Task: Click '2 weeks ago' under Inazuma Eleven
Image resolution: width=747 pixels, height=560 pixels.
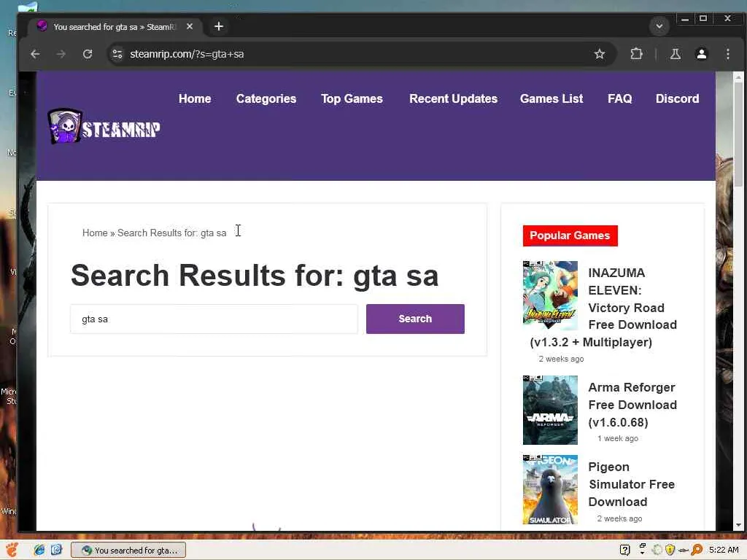Action: pyautogui.click(x=561, y=359)
